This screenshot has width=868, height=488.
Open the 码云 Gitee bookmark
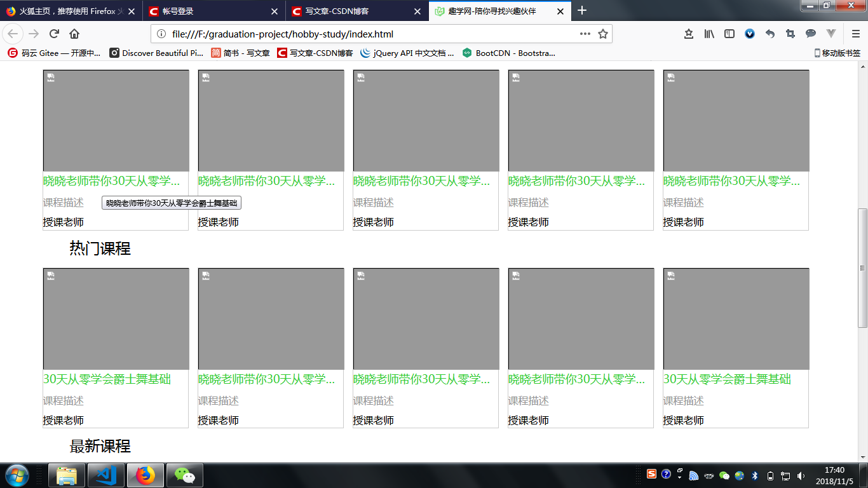click(54, 53)
